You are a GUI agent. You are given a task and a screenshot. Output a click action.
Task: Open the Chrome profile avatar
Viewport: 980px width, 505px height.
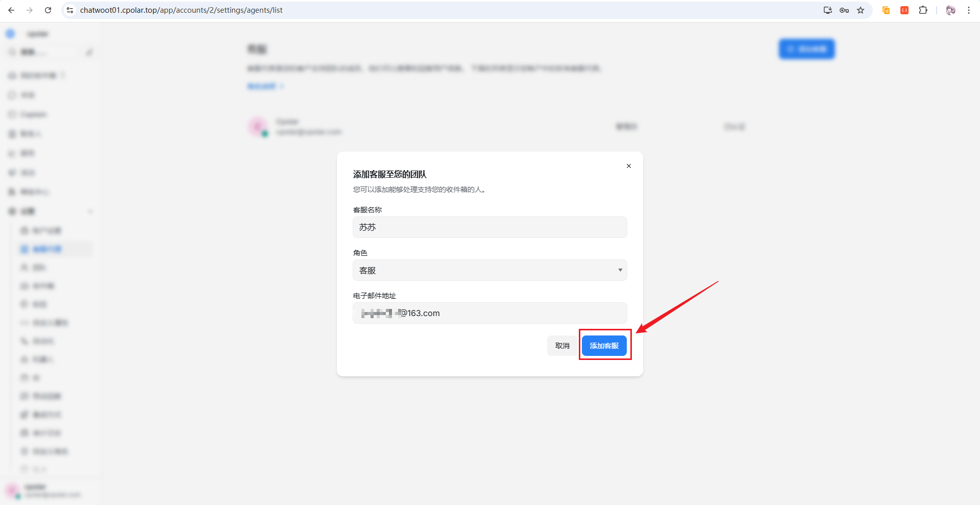pos(950,10)
